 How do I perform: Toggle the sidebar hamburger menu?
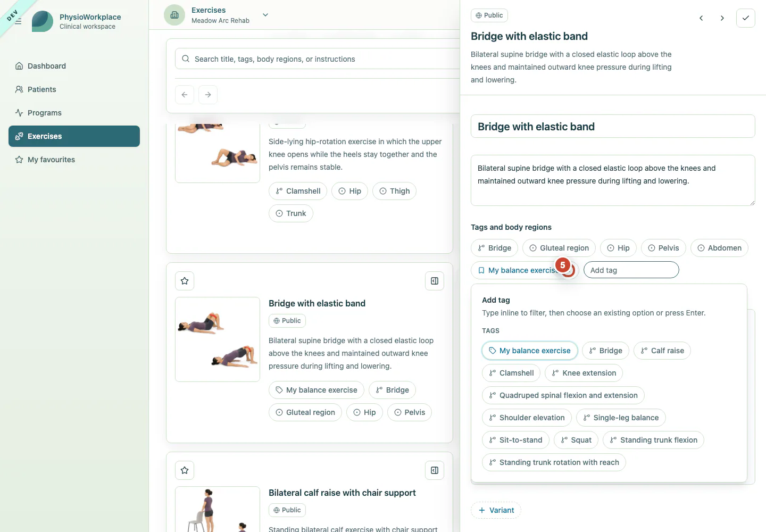click(x=18, y=21)
